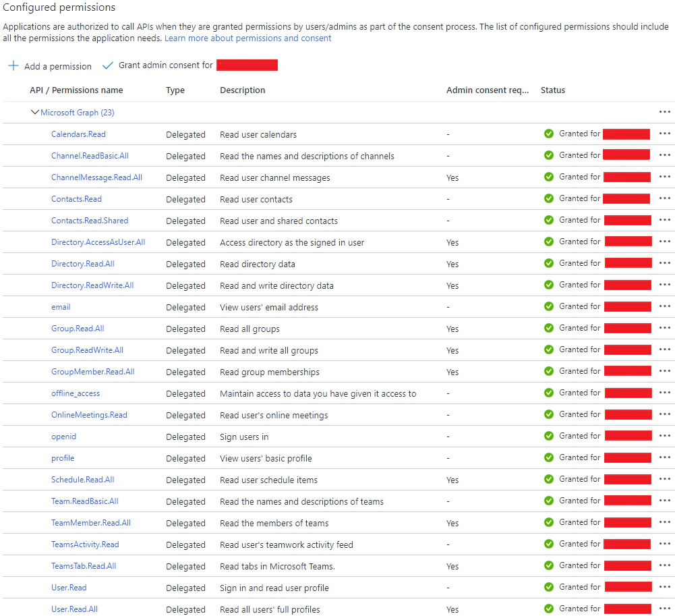Click 'Read and write directory data' description
Viewport: 675px width, 616px height.
[276, 285]
